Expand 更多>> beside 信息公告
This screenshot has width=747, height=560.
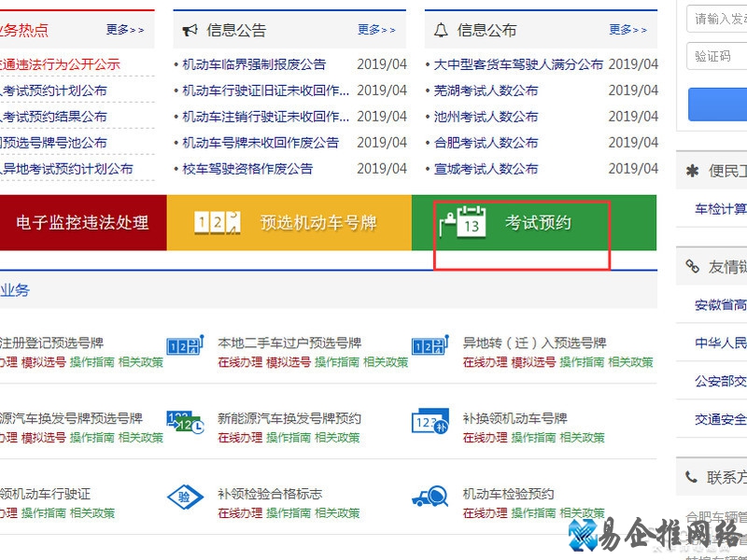377,29
